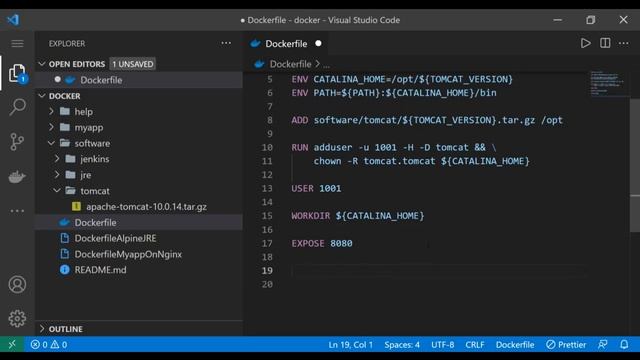Click the WORKDIR ${CATALINA_HOME} line
Viewport: 640px width, 360px height.
point(358,216)
